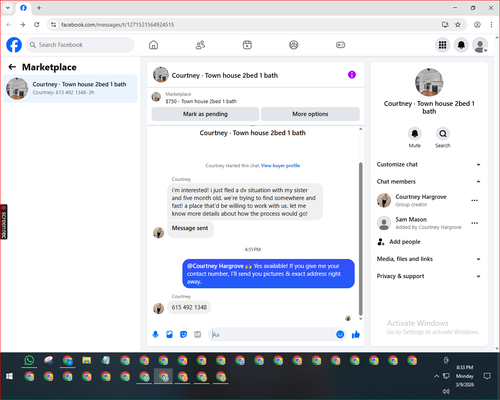500x400 pixels.
Task: Click the phone number message 615 492 1348
Action: pyautogui.click(x=189, y=307)
